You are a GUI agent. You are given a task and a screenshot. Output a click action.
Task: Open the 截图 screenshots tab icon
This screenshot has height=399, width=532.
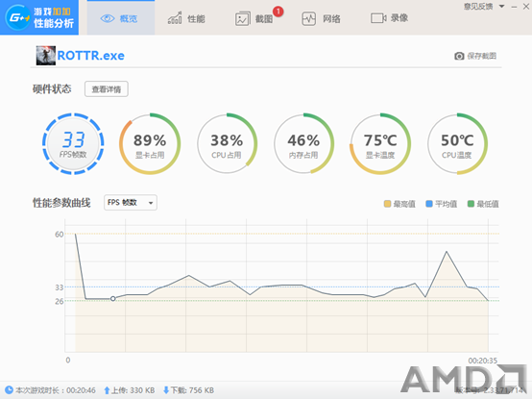click(242, 19)
